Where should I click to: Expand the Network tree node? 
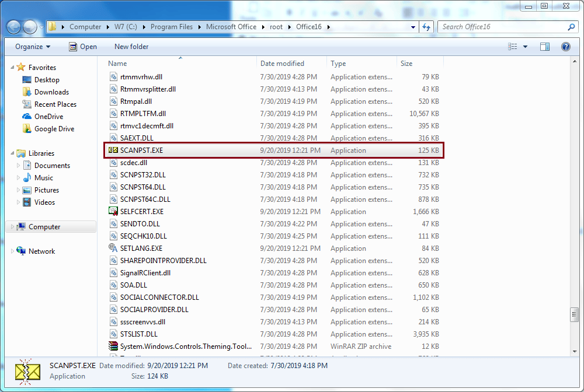point(12,251)
